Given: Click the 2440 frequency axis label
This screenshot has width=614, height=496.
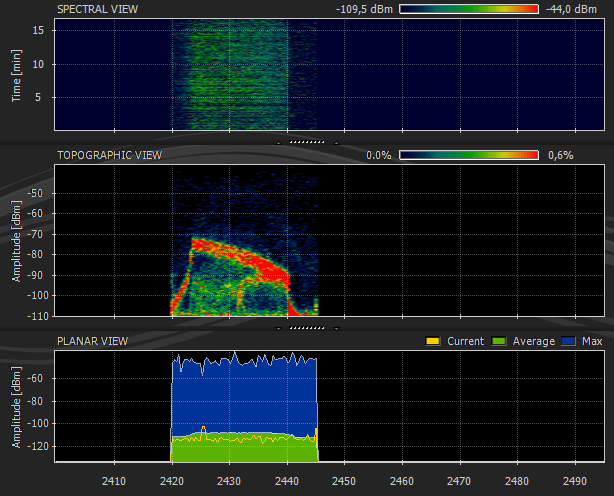Looking at the screenshot, I should pos(287,481).
